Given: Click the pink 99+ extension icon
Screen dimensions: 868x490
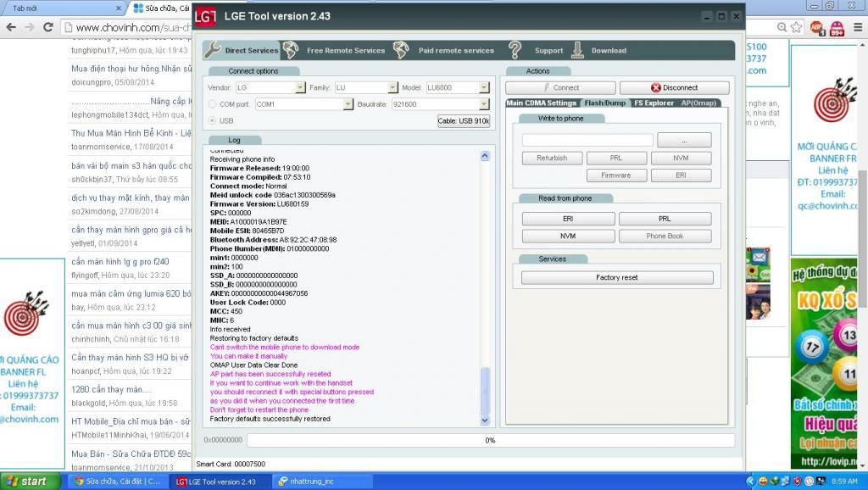Looking at the screenshot, I should 837,28.
